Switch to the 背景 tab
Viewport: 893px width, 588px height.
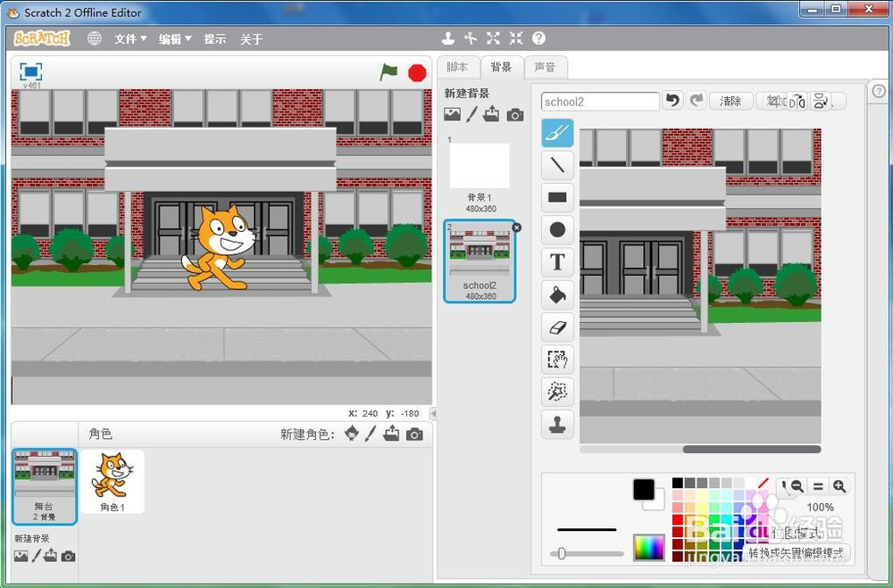point(501,67)
